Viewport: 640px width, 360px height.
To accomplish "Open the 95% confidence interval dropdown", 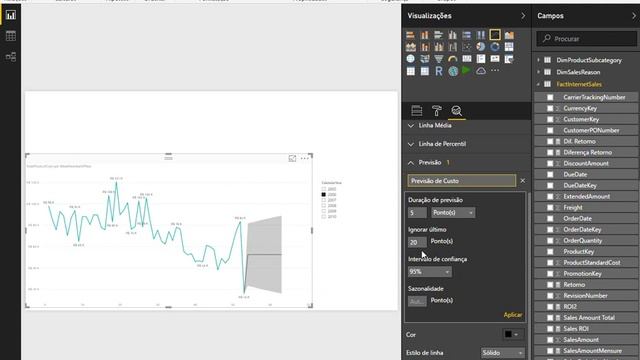I will tap(430, 272).
